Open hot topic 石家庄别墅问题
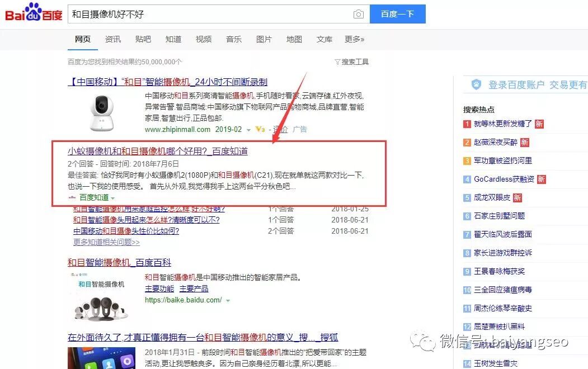Image resolution: width=588 pixels, height=369 pixels. click(499, 216)
